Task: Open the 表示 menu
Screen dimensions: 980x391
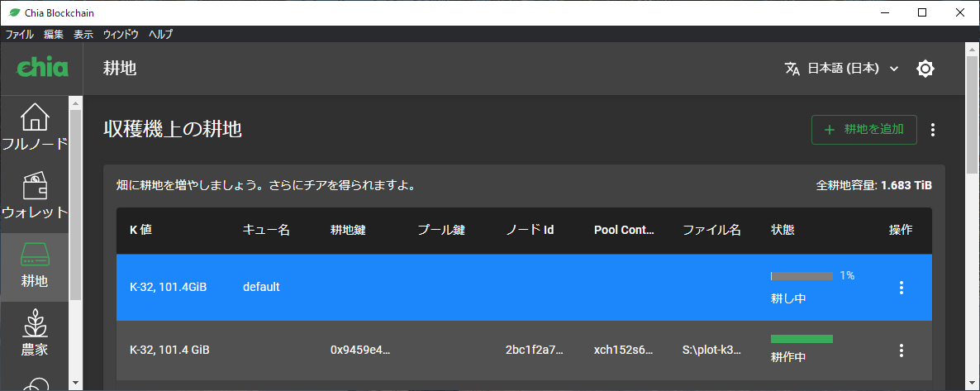Action: (83, 35)
